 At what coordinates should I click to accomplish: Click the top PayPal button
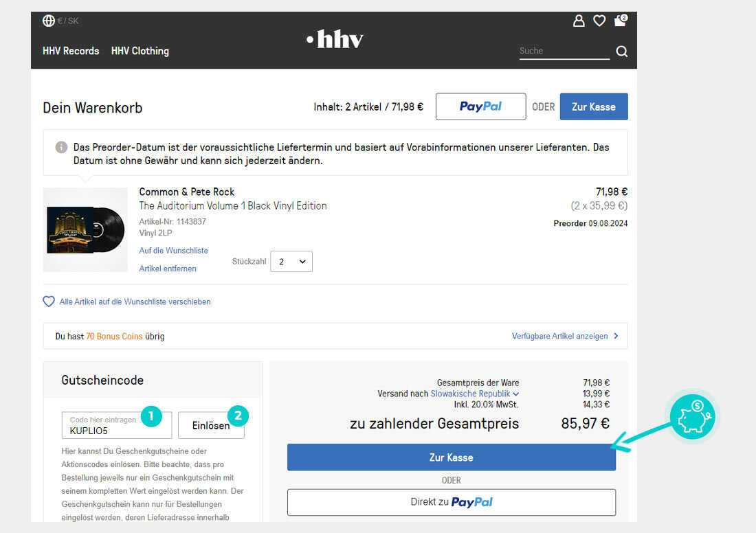480,106
